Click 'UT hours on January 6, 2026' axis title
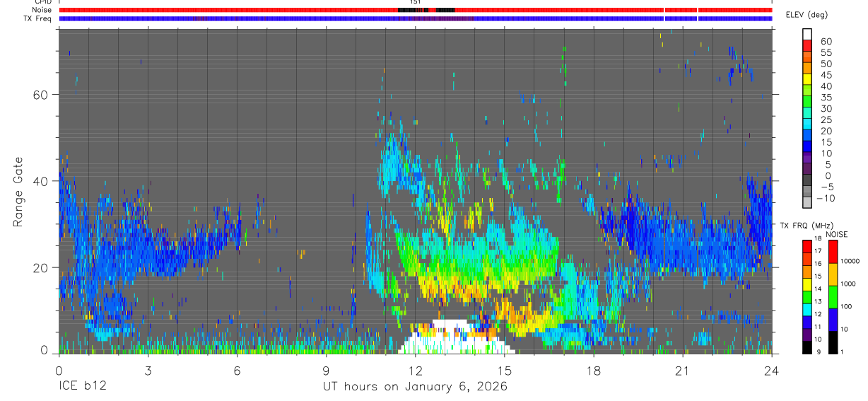This screenshot has height=401, width=868. click(x=415, y=387)
